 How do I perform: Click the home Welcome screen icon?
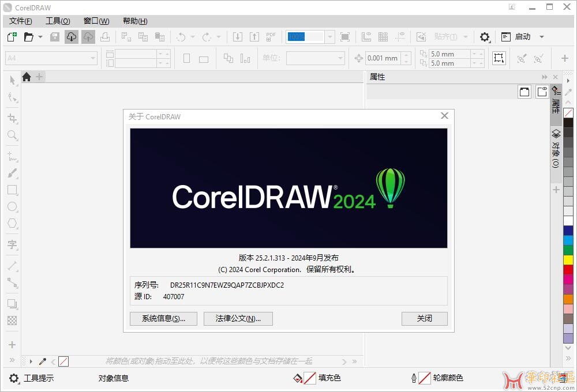pyautogui.click(x=27, y=77)
